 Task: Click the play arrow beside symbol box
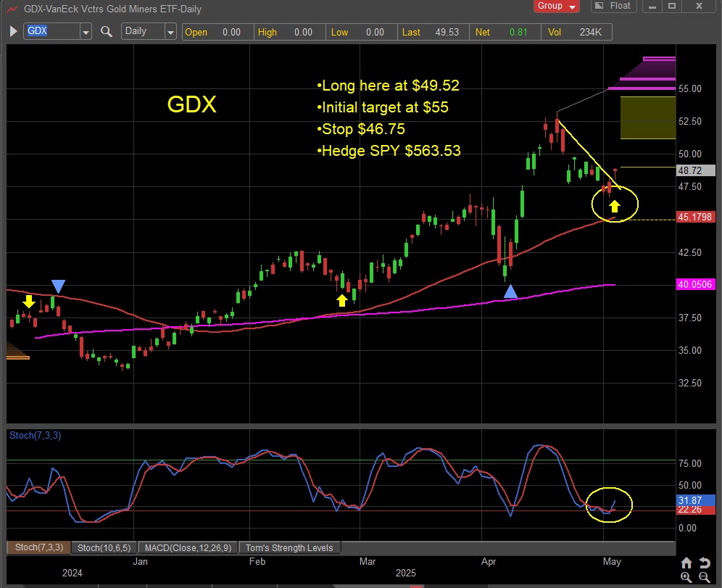pos(13,31)
